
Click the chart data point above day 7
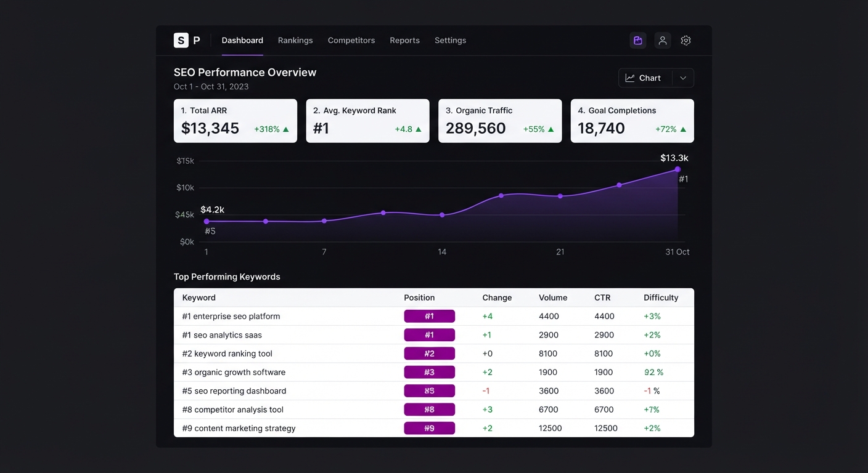click(x=324, y=220)
